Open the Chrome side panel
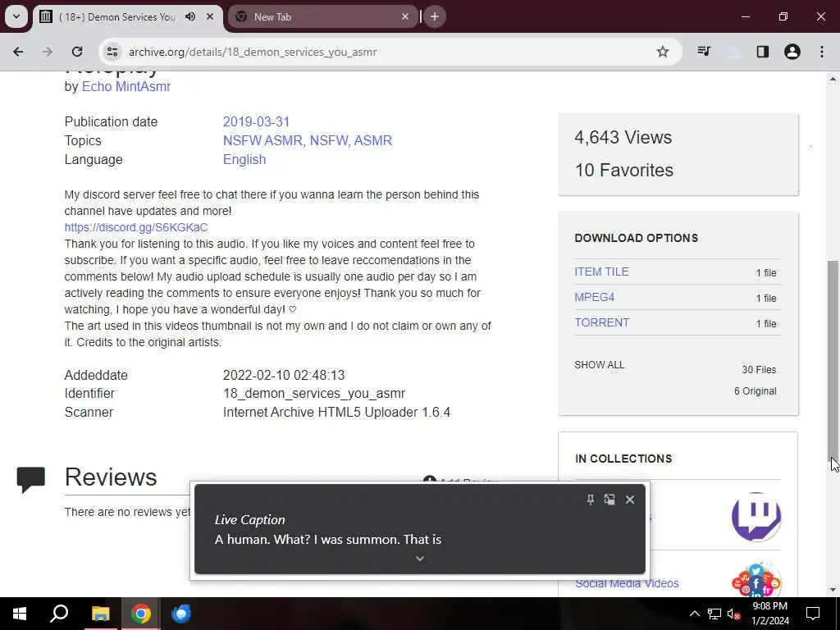 [x=763, y=52]
